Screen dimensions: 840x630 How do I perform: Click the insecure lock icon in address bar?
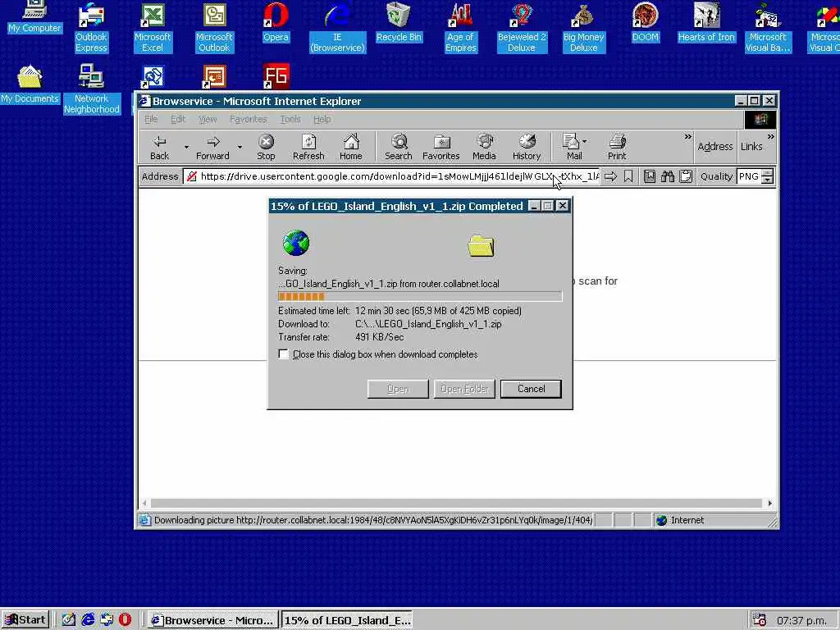pyautogui.click(x=191, y=176)
